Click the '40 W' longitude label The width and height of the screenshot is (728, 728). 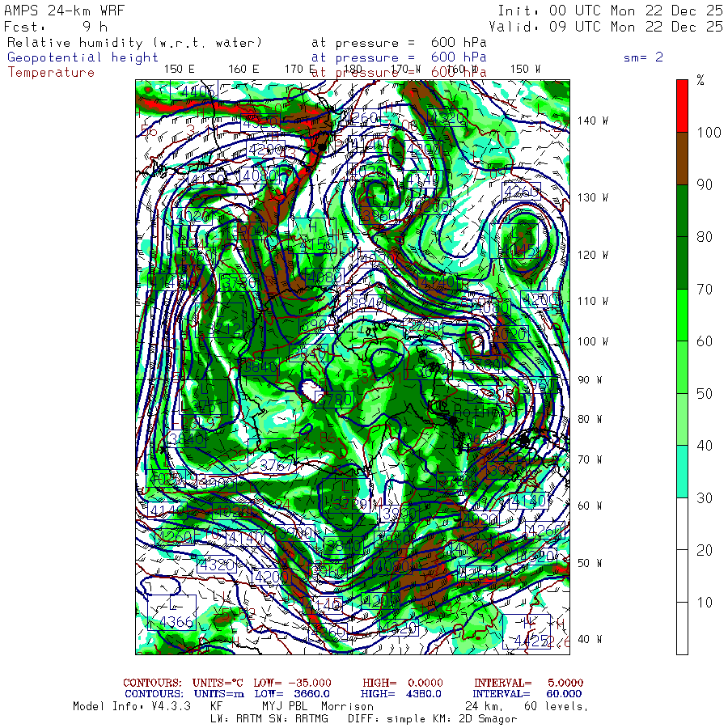click(x=590, y=639)
